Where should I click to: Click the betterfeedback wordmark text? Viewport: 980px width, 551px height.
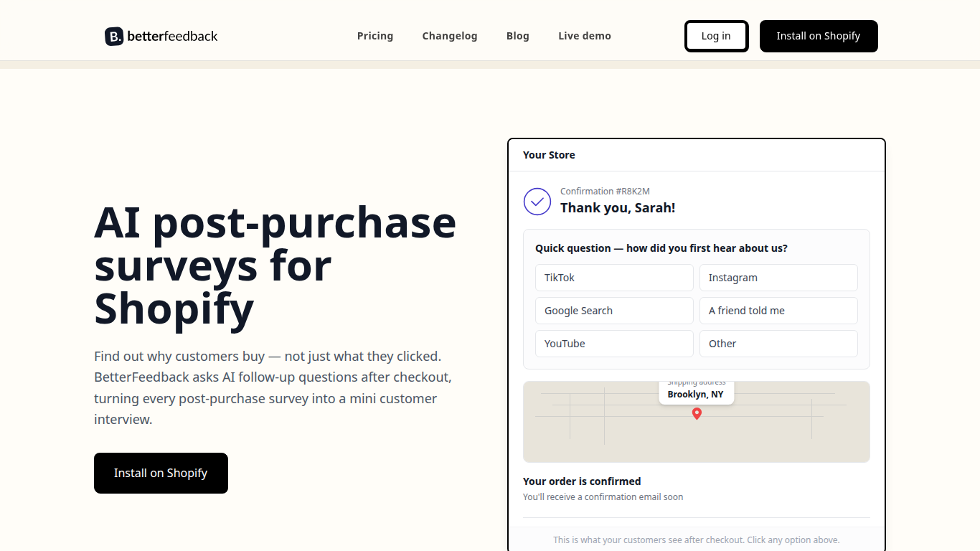click(172, 37)
